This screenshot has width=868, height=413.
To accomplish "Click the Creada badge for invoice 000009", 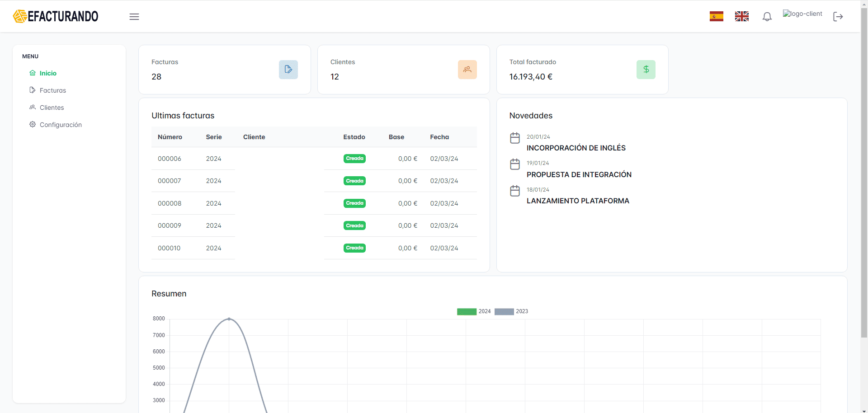I will click(355, 225).
